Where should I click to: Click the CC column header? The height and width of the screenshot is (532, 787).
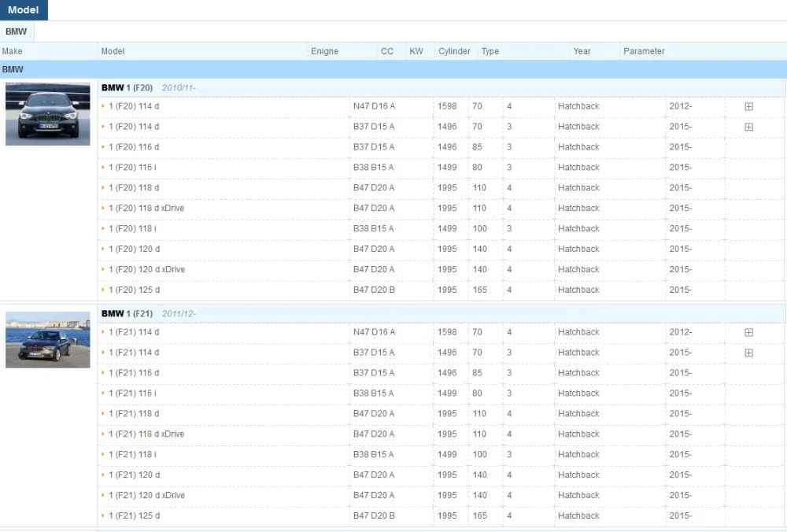coord(387,51)
